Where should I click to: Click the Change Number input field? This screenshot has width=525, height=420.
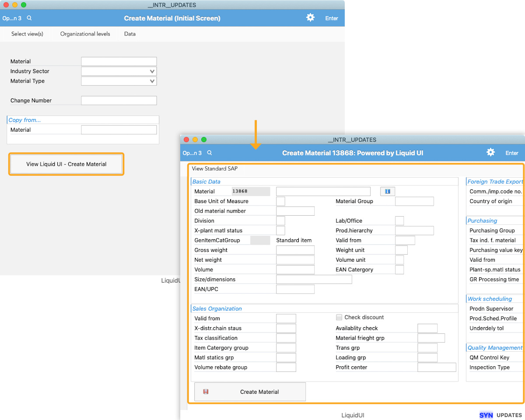pos(119,101)
